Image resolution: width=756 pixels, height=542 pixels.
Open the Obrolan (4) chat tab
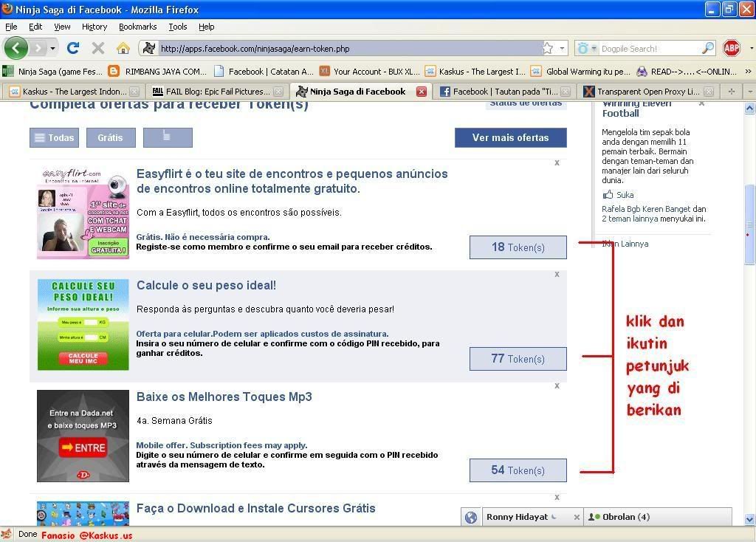coord(658,517)
